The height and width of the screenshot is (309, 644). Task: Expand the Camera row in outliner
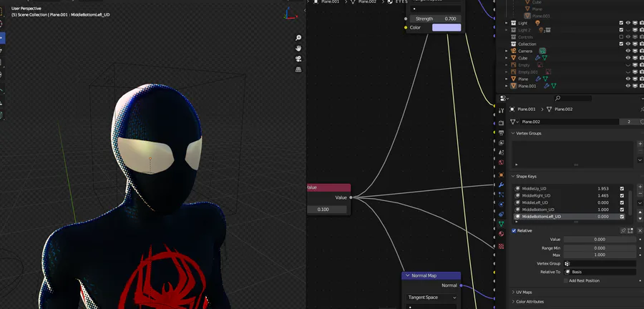click(507, 51)
